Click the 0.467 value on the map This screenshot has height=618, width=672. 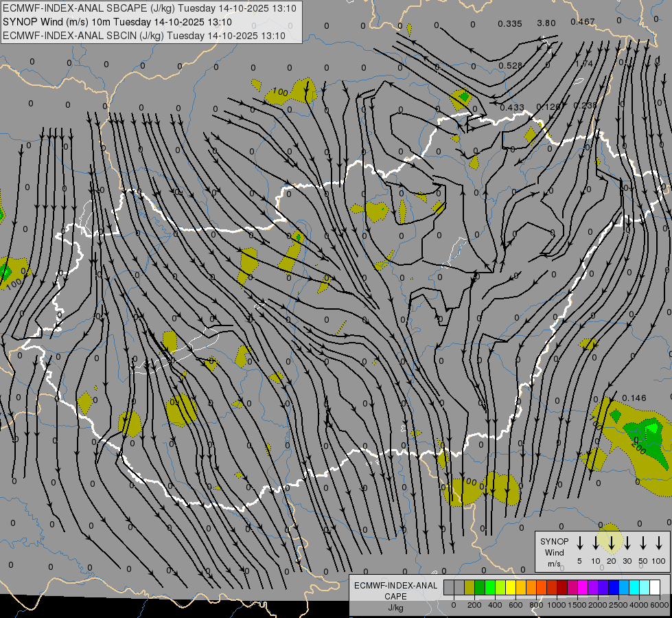coord(583,21)
